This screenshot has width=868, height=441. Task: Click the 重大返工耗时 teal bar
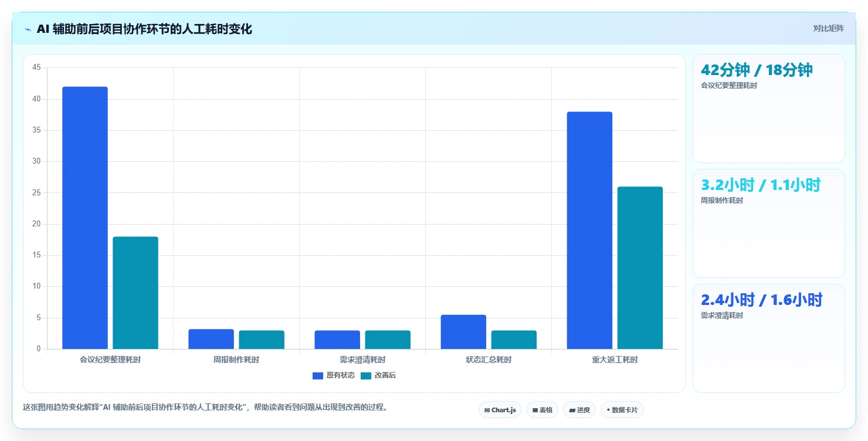tap(640, 268)
